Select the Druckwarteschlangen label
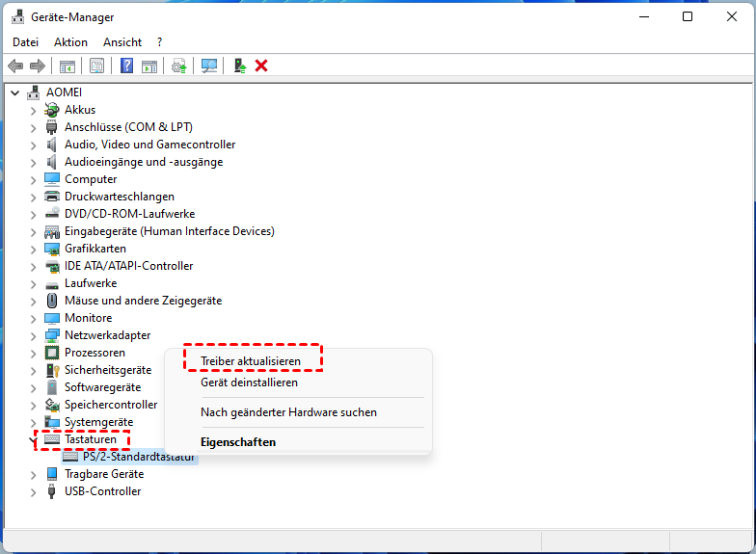This screenshot has height=554, width=756. pos(120,197)
